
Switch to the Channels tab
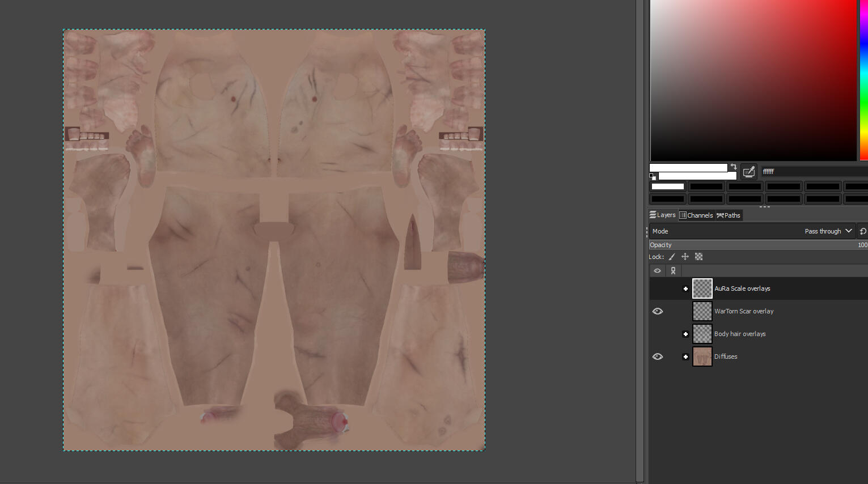tap(696, 215)
